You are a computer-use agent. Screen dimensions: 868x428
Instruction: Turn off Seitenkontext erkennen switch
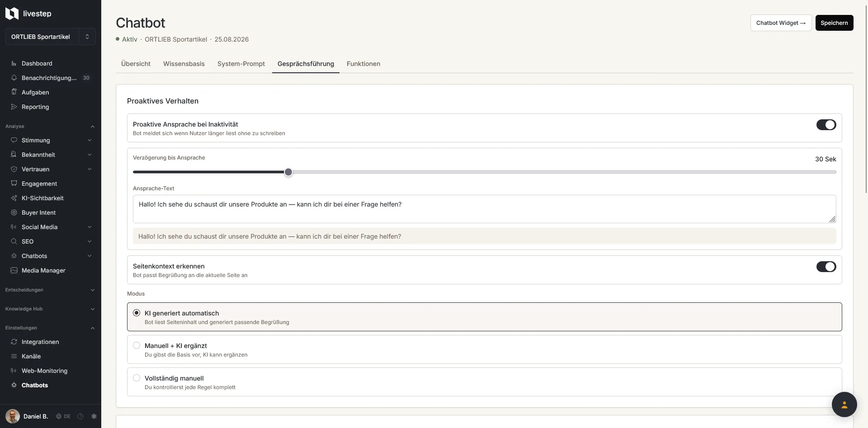point(826,267)
